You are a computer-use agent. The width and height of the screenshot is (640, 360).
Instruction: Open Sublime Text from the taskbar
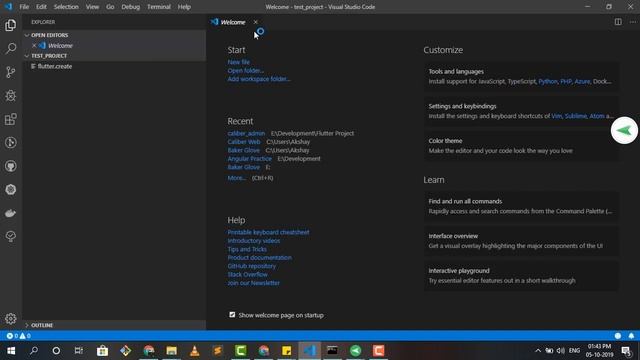point(218,351)
